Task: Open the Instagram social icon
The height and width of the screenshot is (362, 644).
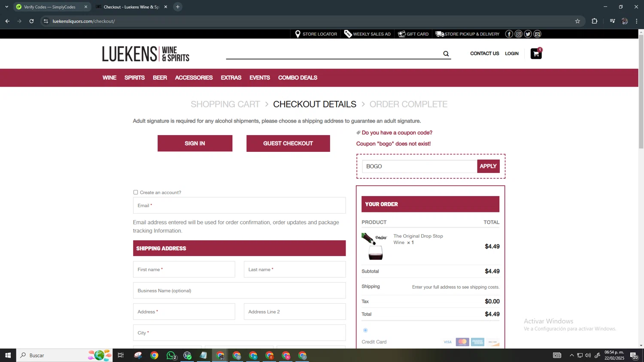Action: coord(519,34)
